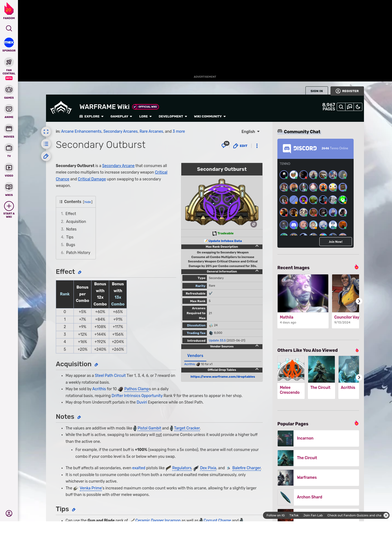Expand the Lore menu
This screenshot has width=392, height=545.
click(x=145, y=116)
